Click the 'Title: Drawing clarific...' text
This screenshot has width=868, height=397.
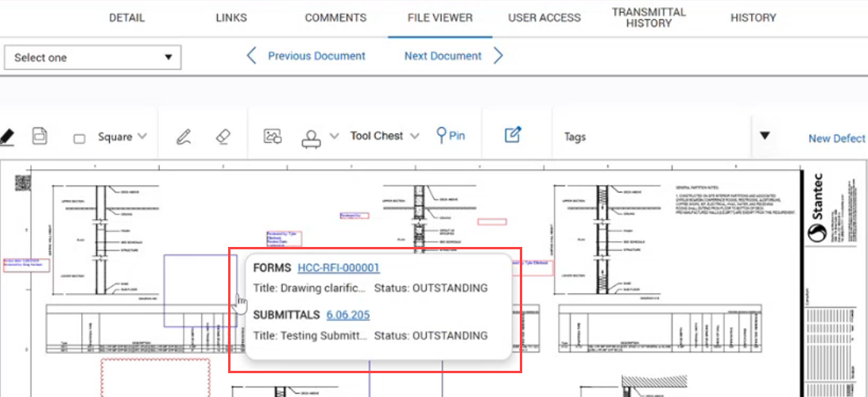[310, 288]
